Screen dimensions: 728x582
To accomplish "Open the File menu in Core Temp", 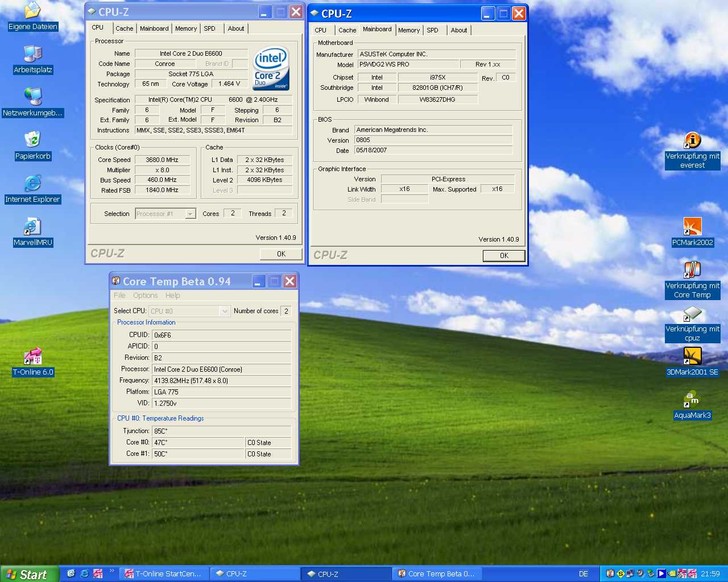I will click(x=119, y=295).
